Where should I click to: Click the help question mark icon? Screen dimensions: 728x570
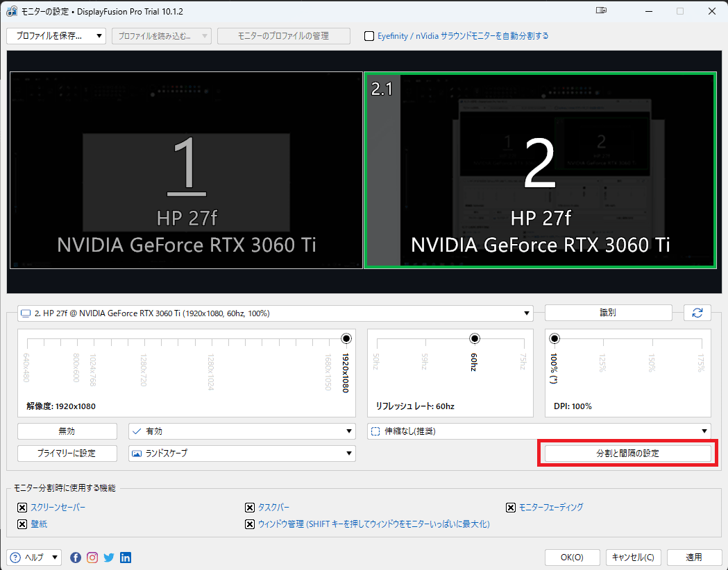(15, 558)
